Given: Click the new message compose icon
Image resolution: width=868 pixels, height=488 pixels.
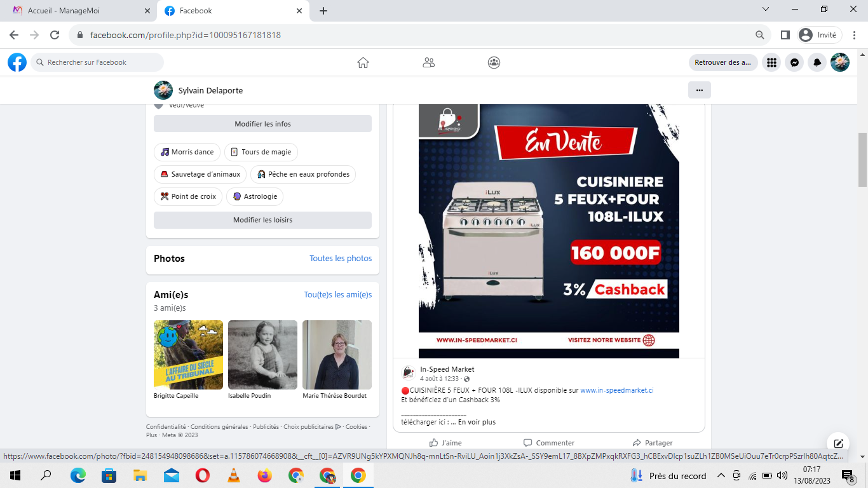Looking at the screenshot, I should (x=838, y=444).
